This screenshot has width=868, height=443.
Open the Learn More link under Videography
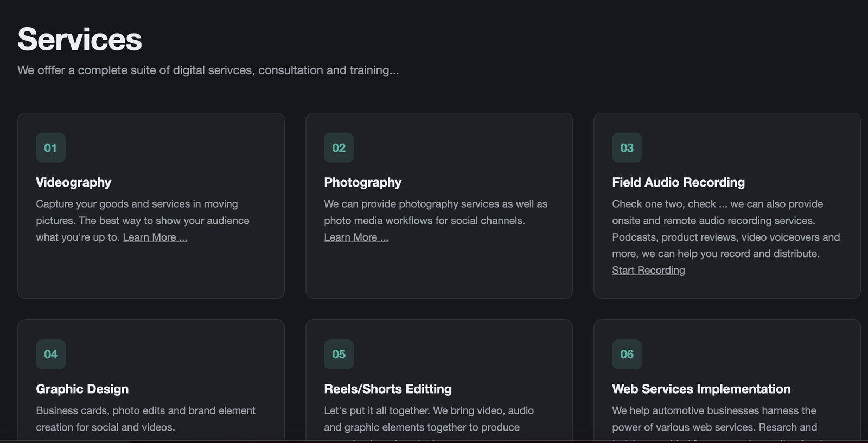tap(155, 237)
